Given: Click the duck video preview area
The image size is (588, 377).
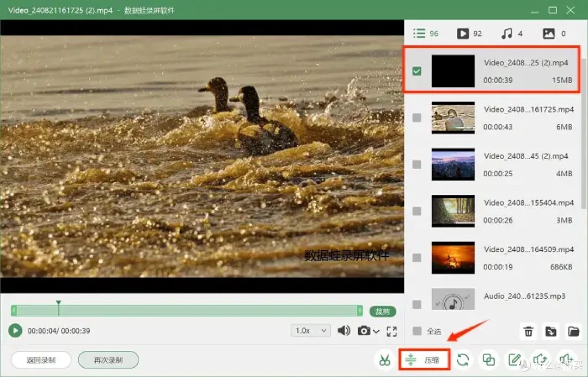Looking at the screenshot, I should 202,156.
